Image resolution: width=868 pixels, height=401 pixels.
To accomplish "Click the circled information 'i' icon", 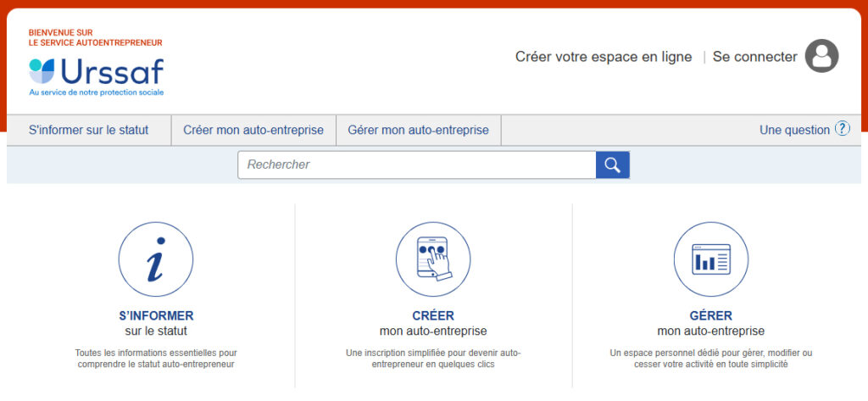I will tap(155, 259).
